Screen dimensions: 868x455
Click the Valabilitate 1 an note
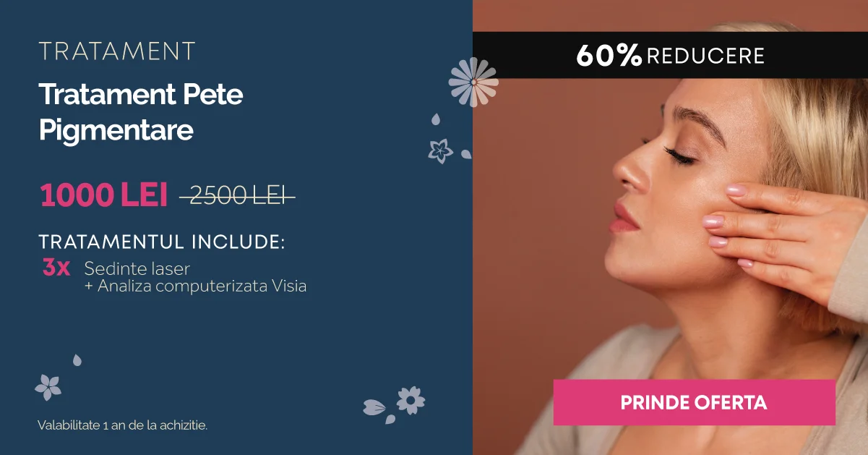coord(123,425)
